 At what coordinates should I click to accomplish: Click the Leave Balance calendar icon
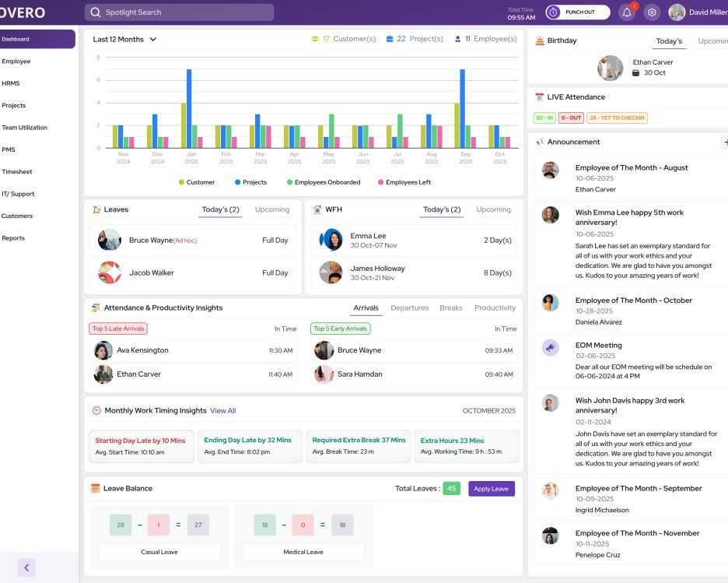pyautogui.click(x=95, y=488)
